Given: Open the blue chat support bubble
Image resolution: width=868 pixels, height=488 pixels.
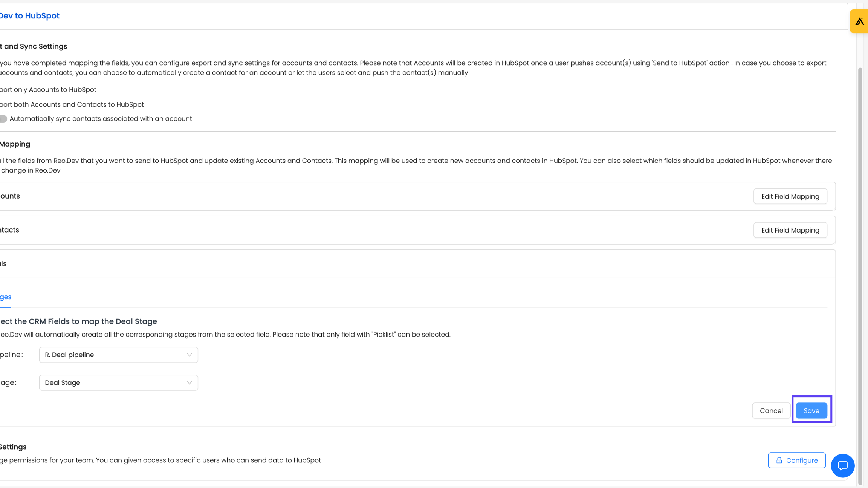Looking at the screenshot, I should [842, 465].
